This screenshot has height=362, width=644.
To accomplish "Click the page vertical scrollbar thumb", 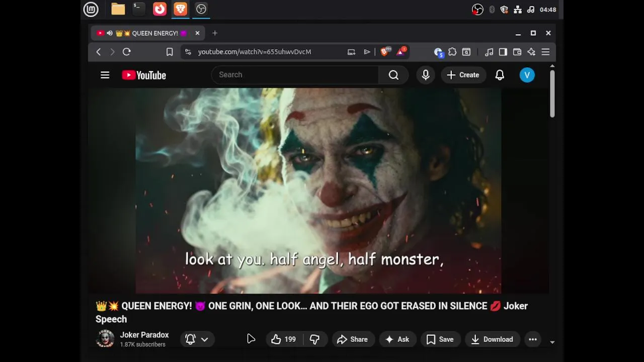I will click(x=552, y=94).
